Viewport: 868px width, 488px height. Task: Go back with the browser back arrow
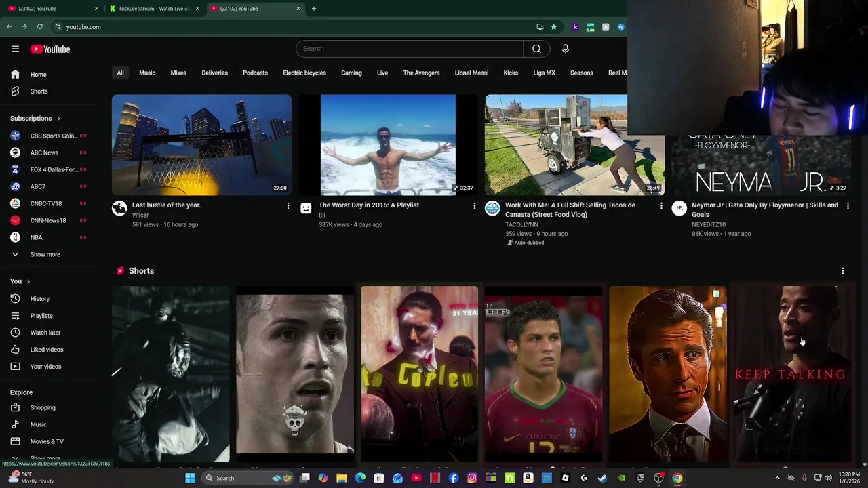tap(9, 27)
